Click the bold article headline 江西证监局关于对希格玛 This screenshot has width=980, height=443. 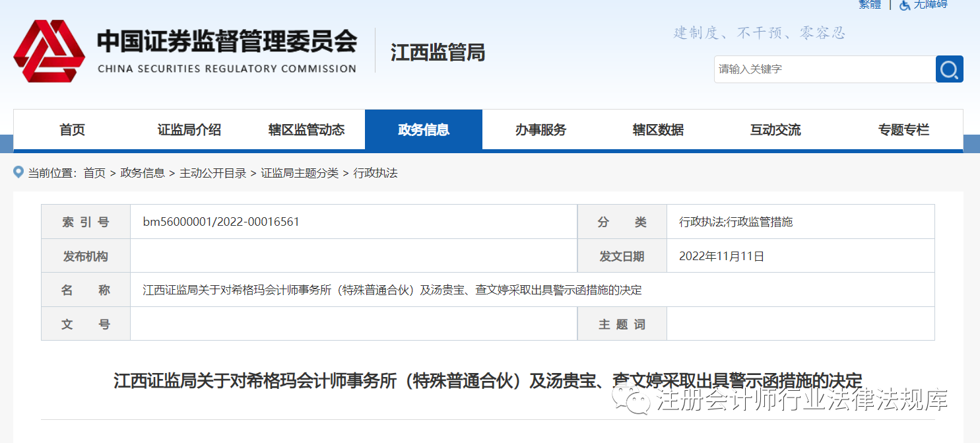[x=488, y=381]
